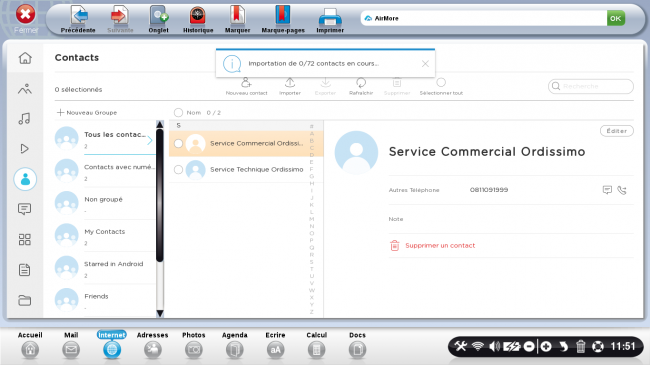This screenshot has width=650, height=365.
Task: Open Docs in bottom dock
Action: pos(357,345)
